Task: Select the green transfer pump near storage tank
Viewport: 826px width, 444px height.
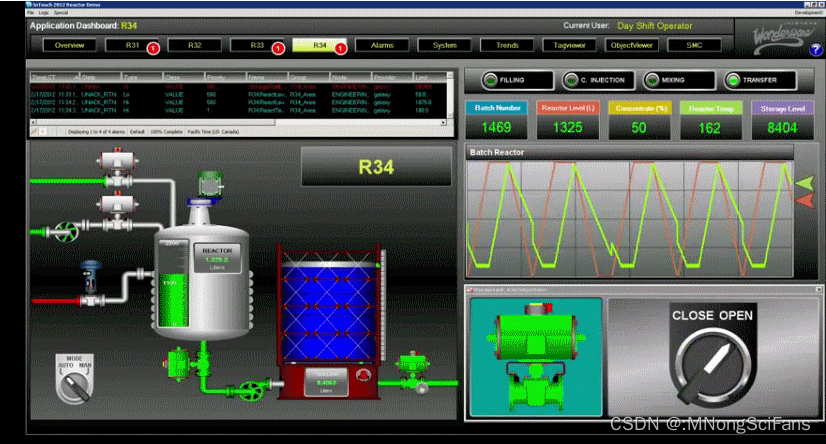Action: 251,391
